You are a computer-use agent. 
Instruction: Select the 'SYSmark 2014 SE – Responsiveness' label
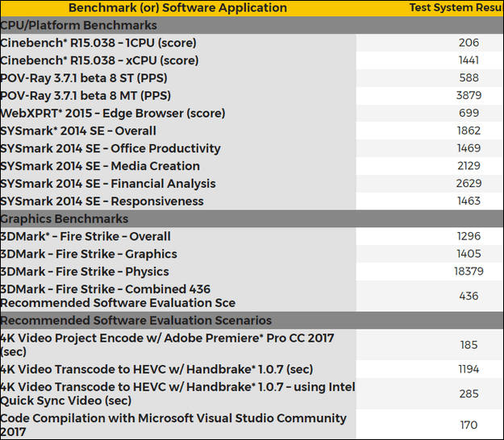click(102, 201)
